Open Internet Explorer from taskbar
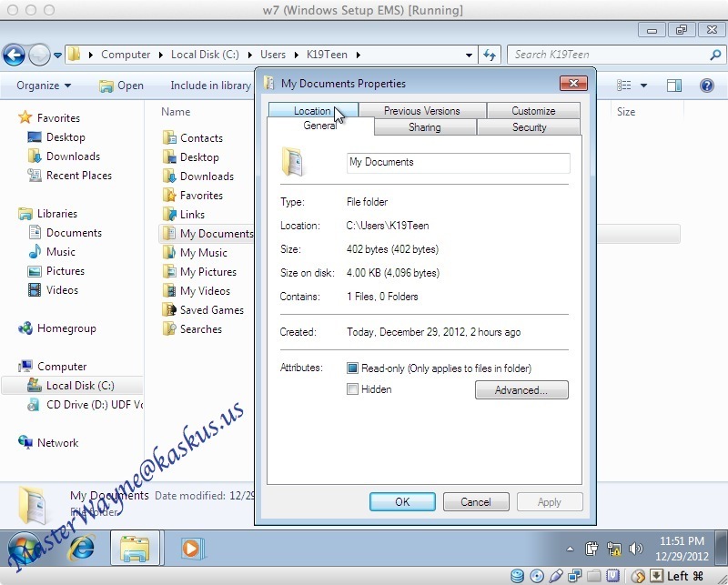Screen dimensions: 728x585 coord(82,548)
